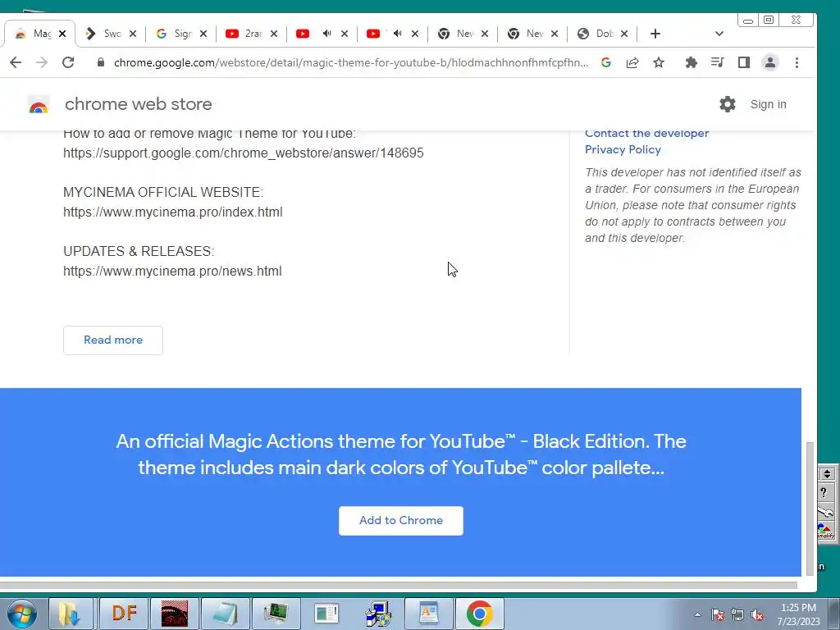This screenshot has width=840, height=630.
Task: Open the profile avatar menu
Action: (769, 62)
